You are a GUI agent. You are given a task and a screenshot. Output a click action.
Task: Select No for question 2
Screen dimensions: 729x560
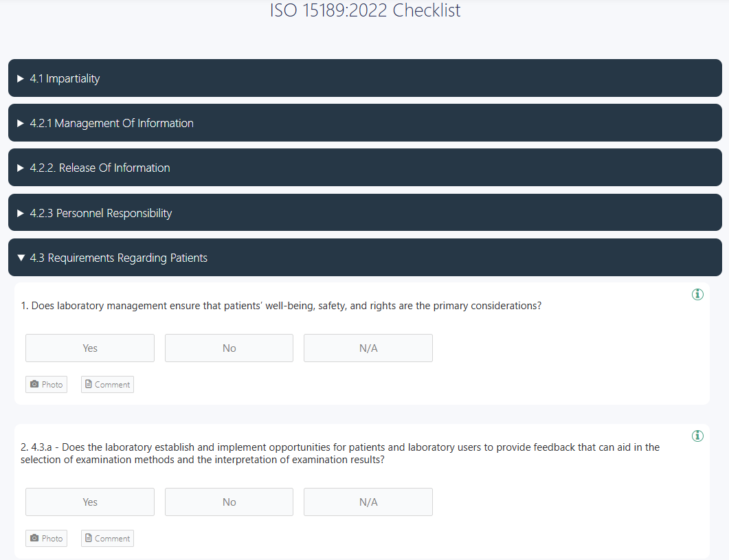(229, 502)
